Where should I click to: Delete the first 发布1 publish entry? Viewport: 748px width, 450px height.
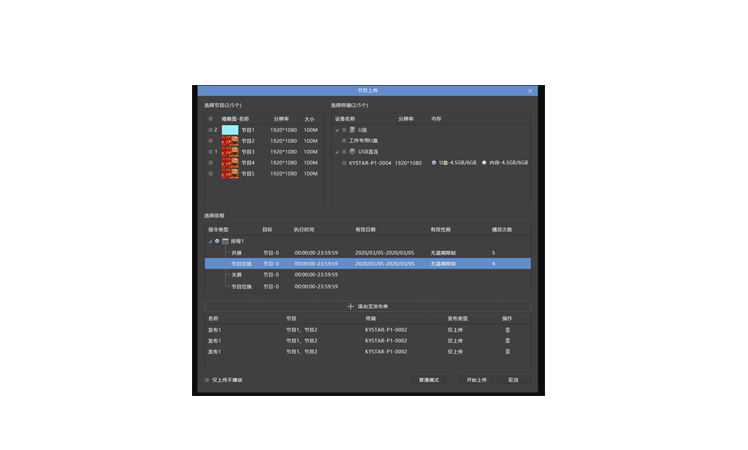507,330
